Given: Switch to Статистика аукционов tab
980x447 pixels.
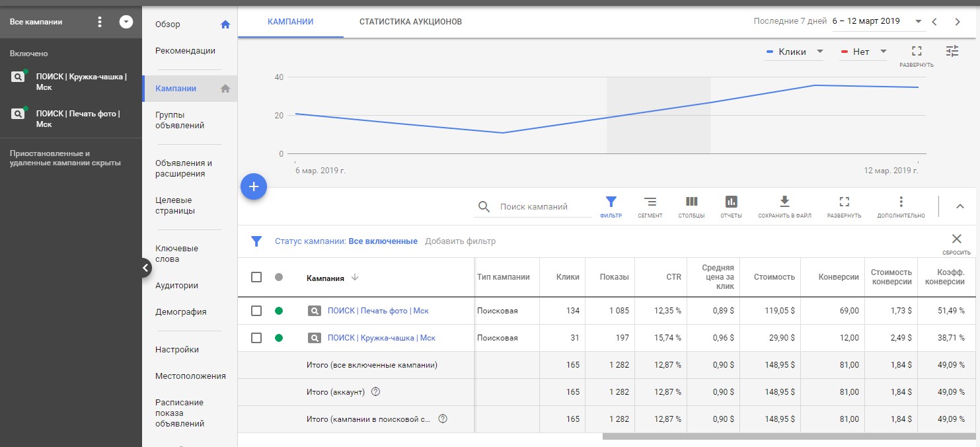Looking at the screenshot, I should pyautogui.click(x=410, y=22).
